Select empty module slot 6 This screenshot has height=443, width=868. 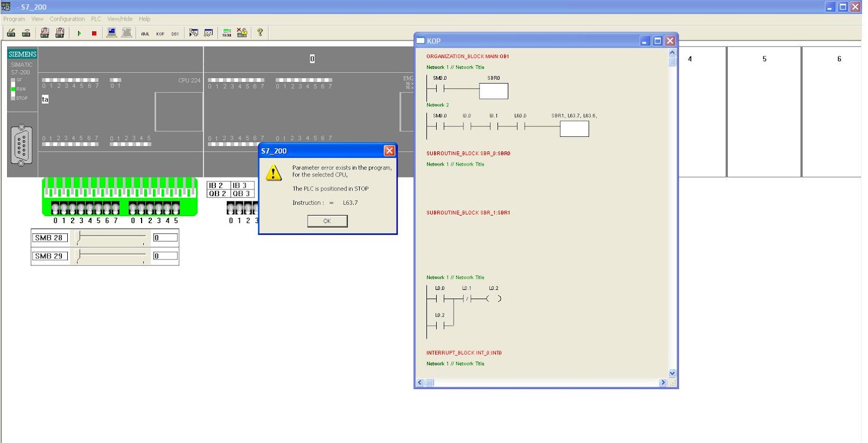pos(832,111)
